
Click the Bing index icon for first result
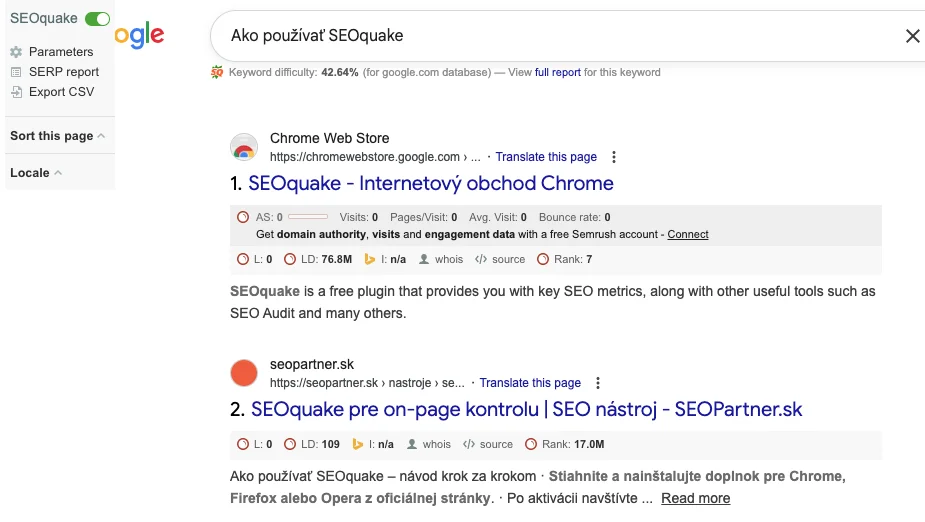[369, 259]
